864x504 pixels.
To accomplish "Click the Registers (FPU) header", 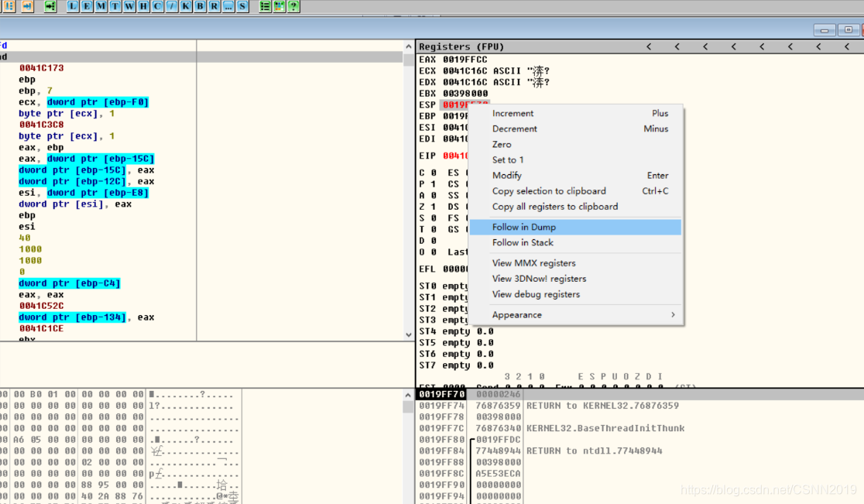I will click(x=461, y=46).
